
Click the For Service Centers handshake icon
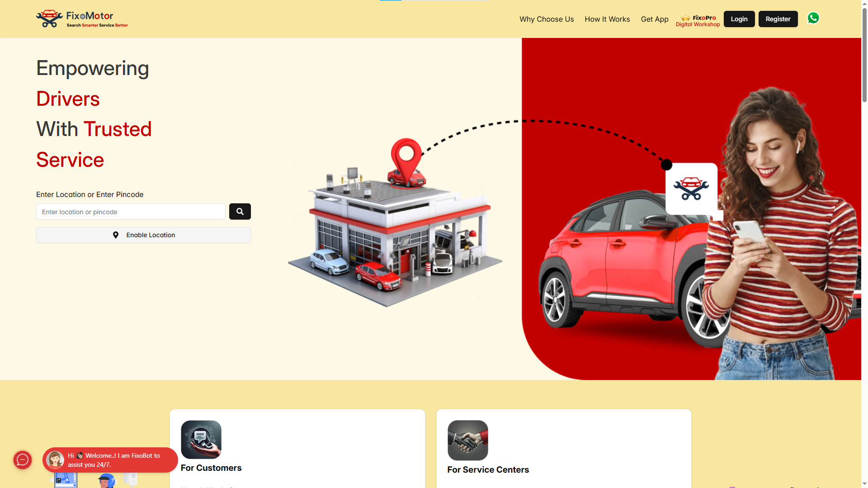coord(467,440)
